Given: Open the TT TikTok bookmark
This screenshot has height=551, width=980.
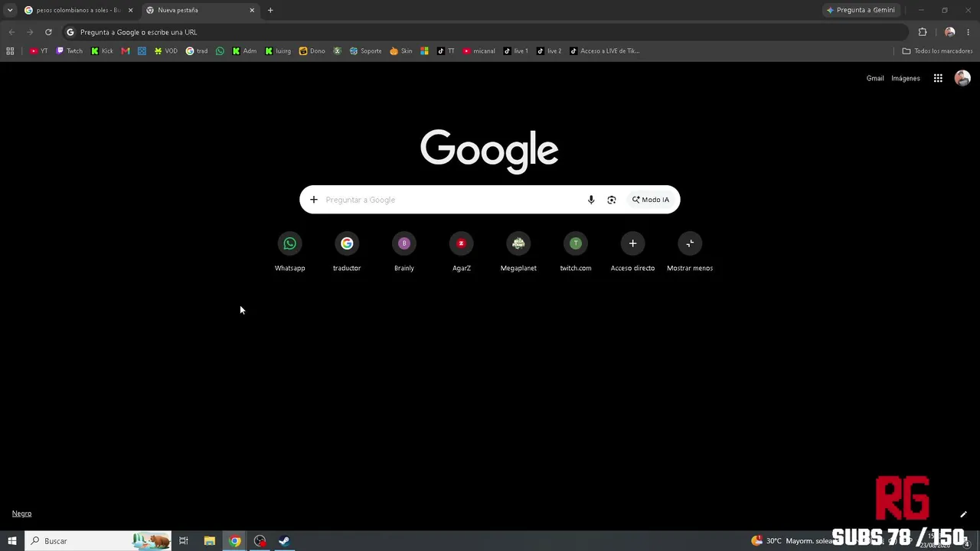Looking at the screenshot, I should point(446,51).
